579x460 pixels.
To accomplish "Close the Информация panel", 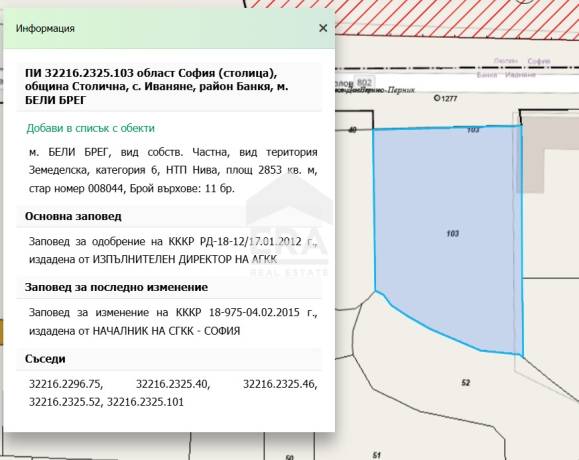I will pyautogui.click(x=323, y=28).
